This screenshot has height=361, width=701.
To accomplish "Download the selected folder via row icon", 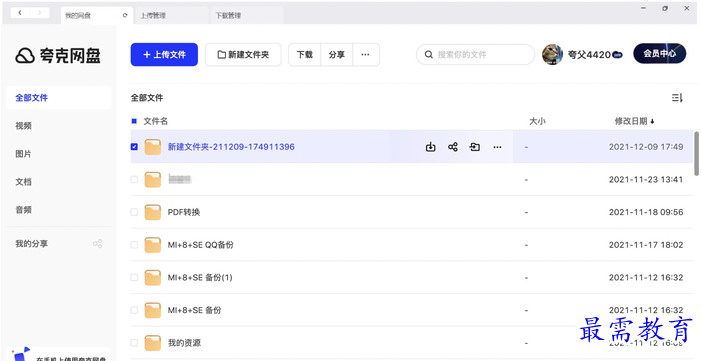I will point(431,147).
